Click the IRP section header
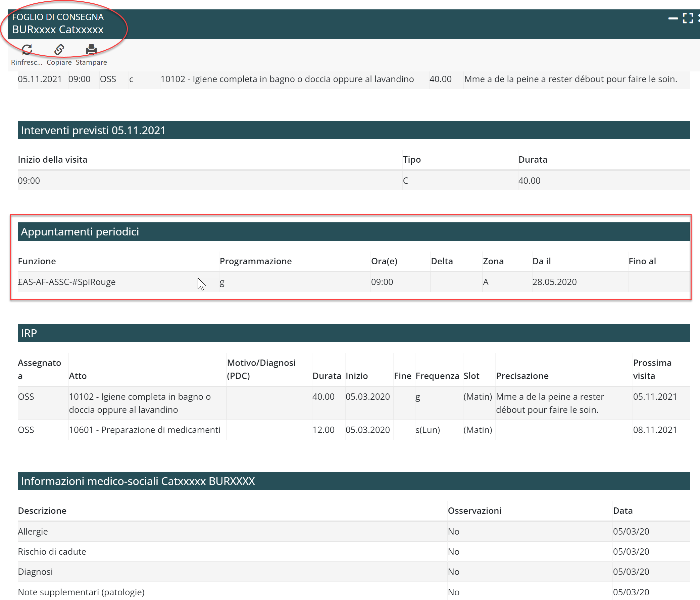 coord(29,333)
